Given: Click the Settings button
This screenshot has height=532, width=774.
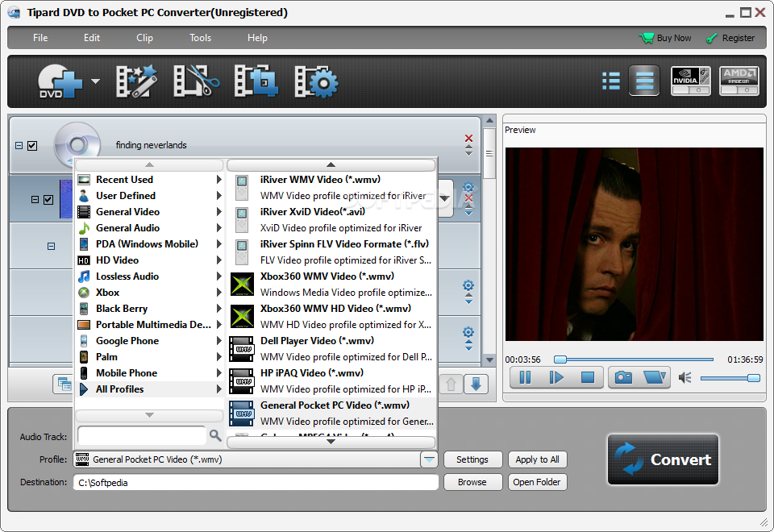Looking at the screenshot, I should tap(472, 459).
